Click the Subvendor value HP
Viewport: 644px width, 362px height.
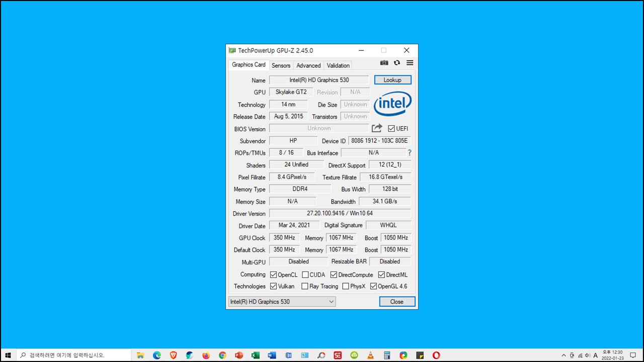(x=293, y=141)
